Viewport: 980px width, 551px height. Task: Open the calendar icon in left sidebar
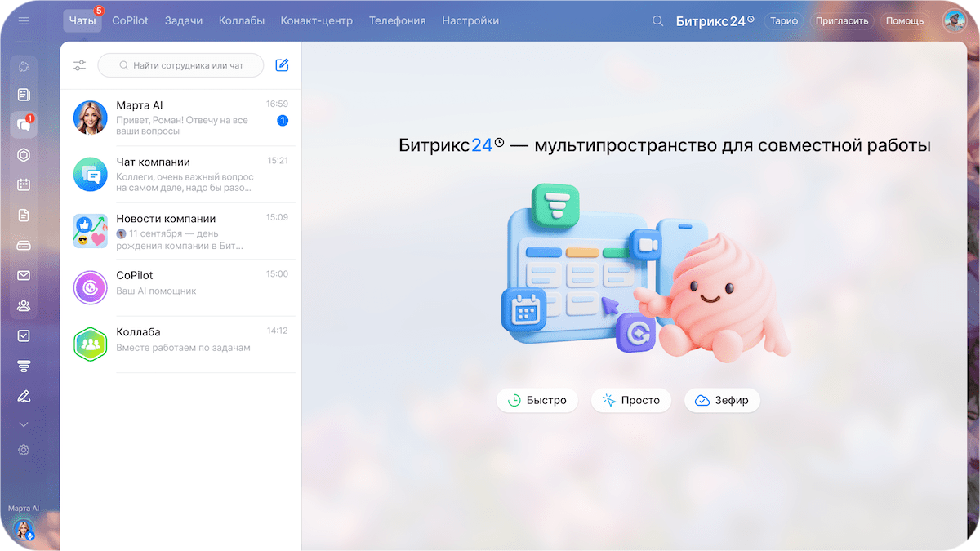[24, 184]
